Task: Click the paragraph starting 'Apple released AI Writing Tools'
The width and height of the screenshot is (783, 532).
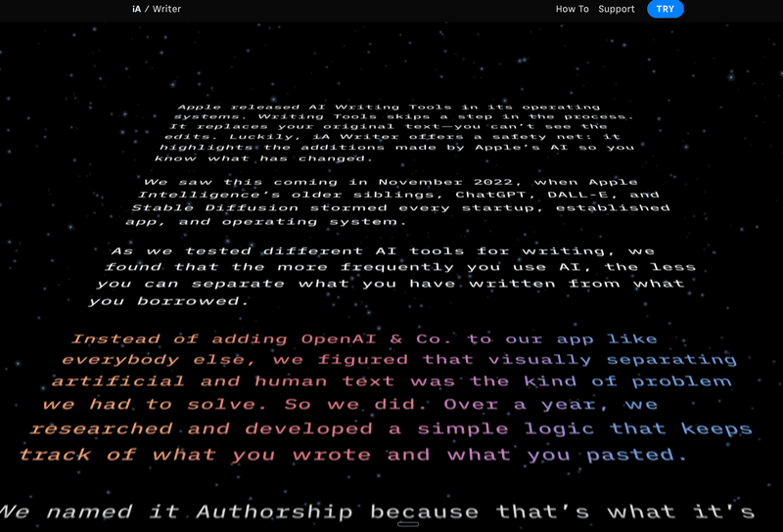Action: click(394, 132)
